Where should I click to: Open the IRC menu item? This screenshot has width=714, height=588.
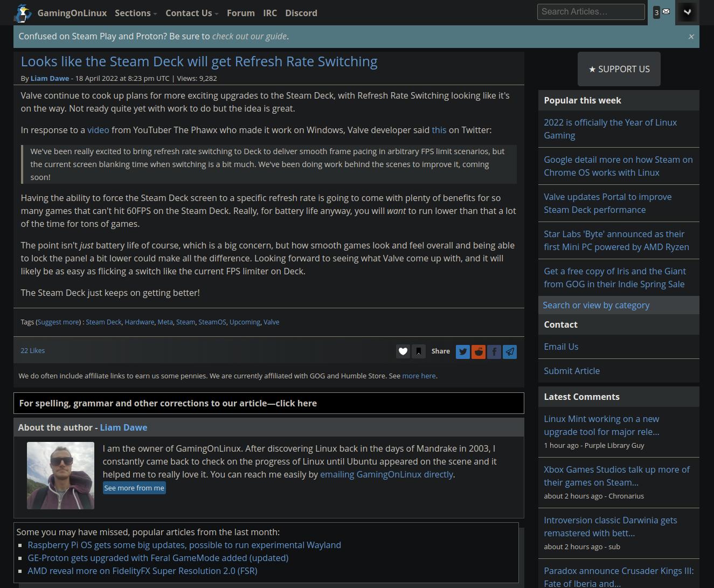[270, 13]
